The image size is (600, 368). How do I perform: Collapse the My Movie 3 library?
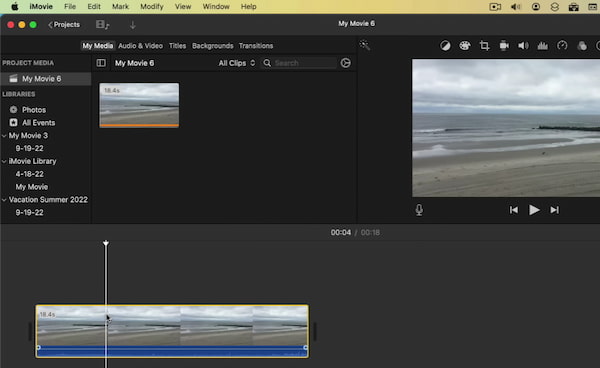[x=4, y=136]
